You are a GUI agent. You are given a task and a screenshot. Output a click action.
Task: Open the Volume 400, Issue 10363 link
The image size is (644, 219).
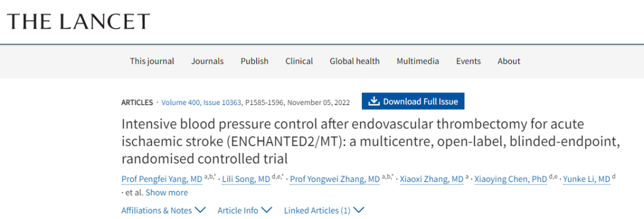coord(202,102)
